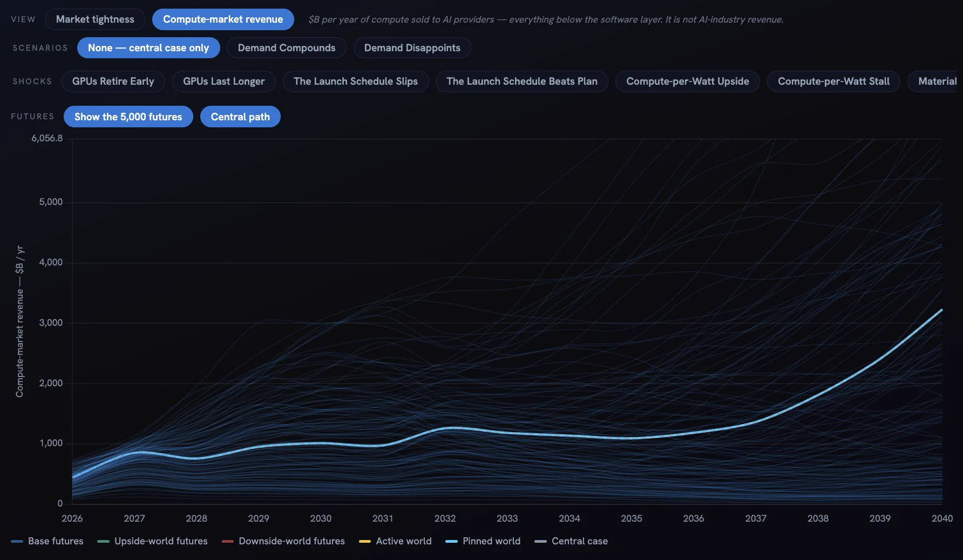Select Compute-market revenue view
Viewport: 963px width, 560px height.
click(x=223, y=19)
